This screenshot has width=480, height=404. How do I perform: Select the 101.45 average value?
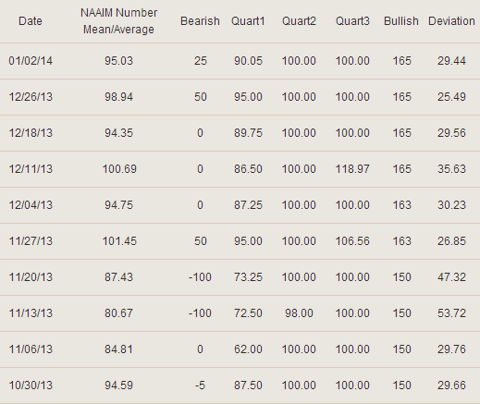(119, 241)
